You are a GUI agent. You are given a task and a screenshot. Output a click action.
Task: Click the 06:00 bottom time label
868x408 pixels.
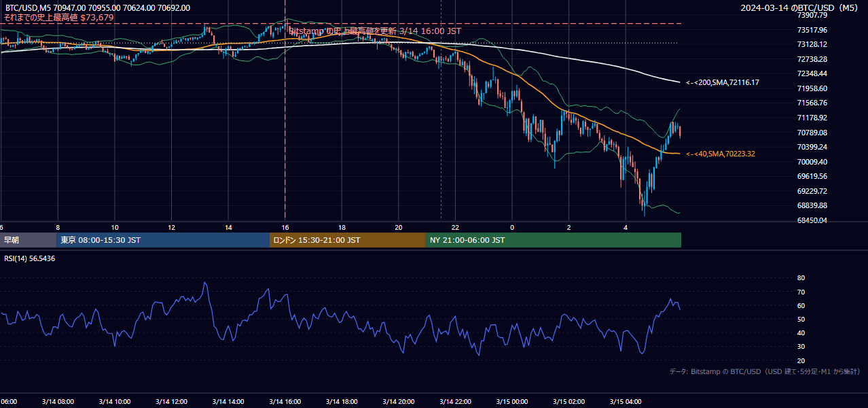9,402
